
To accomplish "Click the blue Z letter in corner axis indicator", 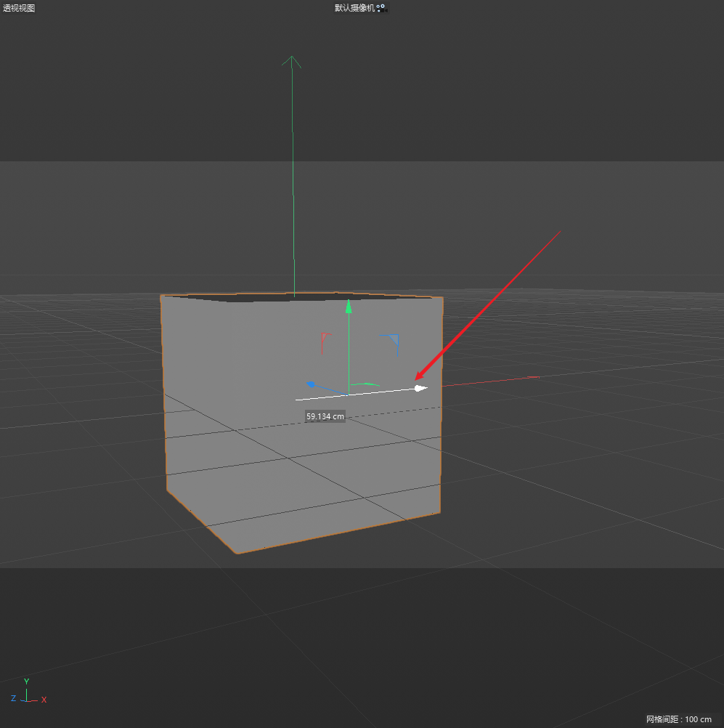I will (x=13, y=698).
